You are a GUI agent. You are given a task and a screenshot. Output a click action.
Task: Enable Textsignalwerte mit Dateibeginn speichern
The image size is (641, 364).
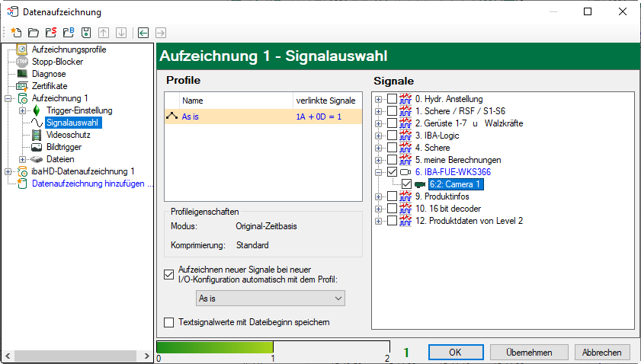[x=169, y=322]
